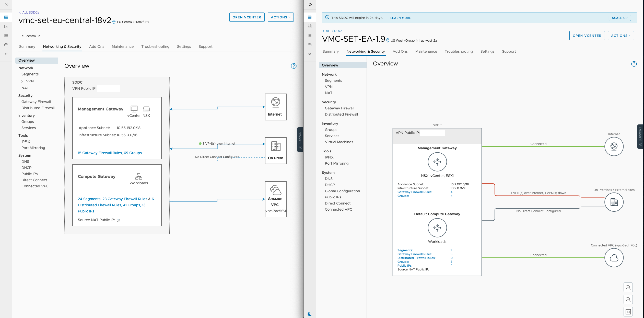
Task: Click zoom out magnifier icon
Action: point(628,300)
